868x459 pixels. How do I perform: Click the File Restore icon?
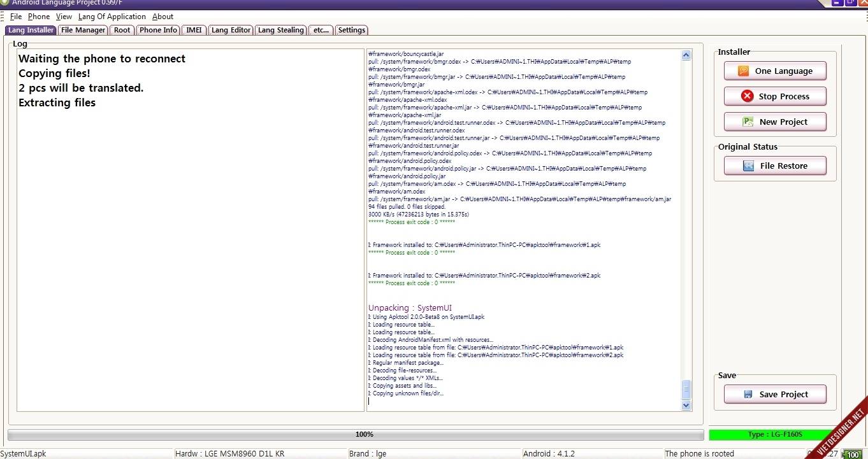(x=749, y=166)
